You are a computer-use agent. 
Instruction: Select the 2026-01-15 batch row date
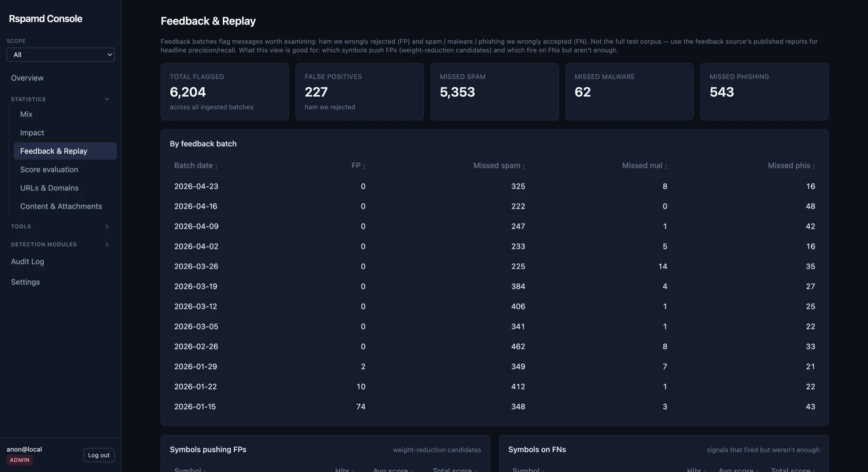tap(195, 407)
